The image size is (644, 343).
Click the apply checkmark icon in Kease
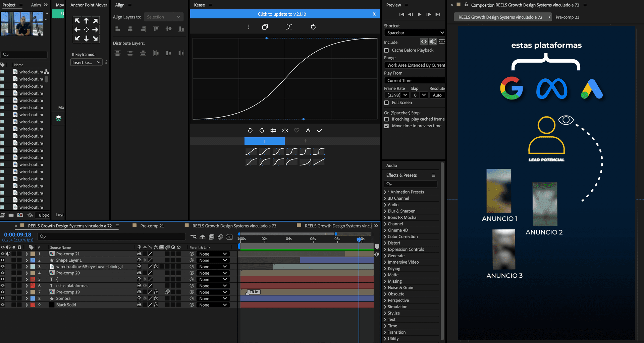click(320, 130)
